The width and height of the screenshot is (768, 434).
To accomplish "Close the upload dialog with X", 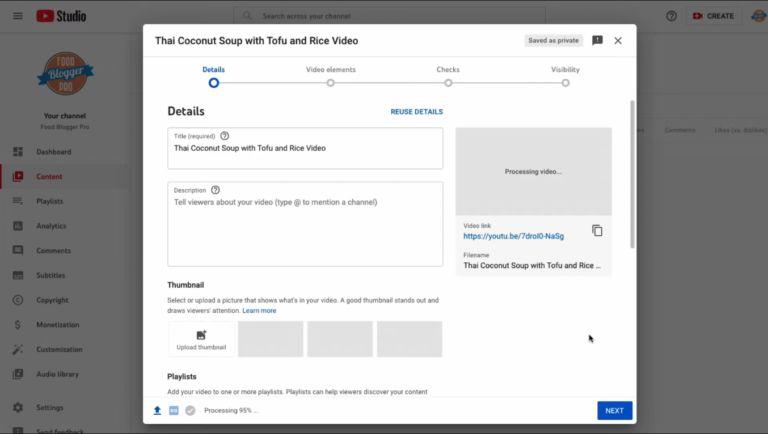I will (x=618, y=41).
